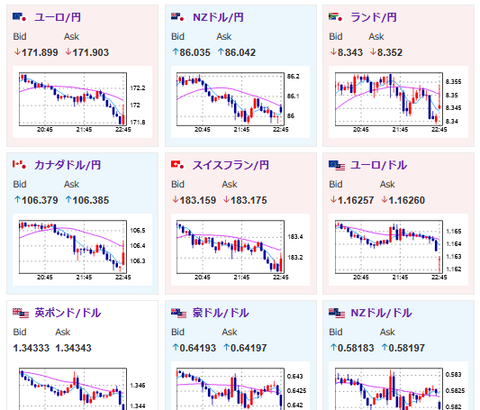
Task: Click the Swiss Franc/Yen flag icon
Action: [177, 164]
